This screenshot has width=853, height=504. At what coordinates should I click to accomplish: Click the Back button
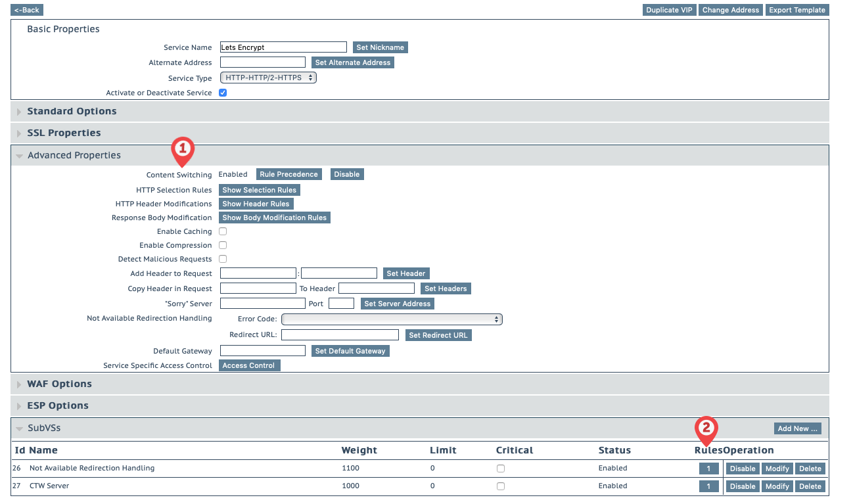[x=27, y=10]
